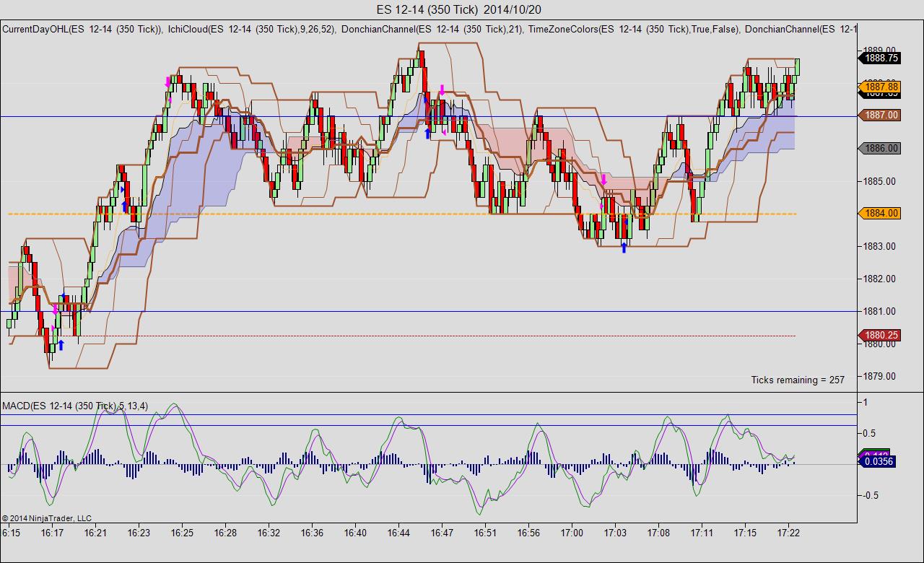Click the -0.5 label on the MACD axis
Image resolution: width=924 pixels, height=563 pixels.
869,495
